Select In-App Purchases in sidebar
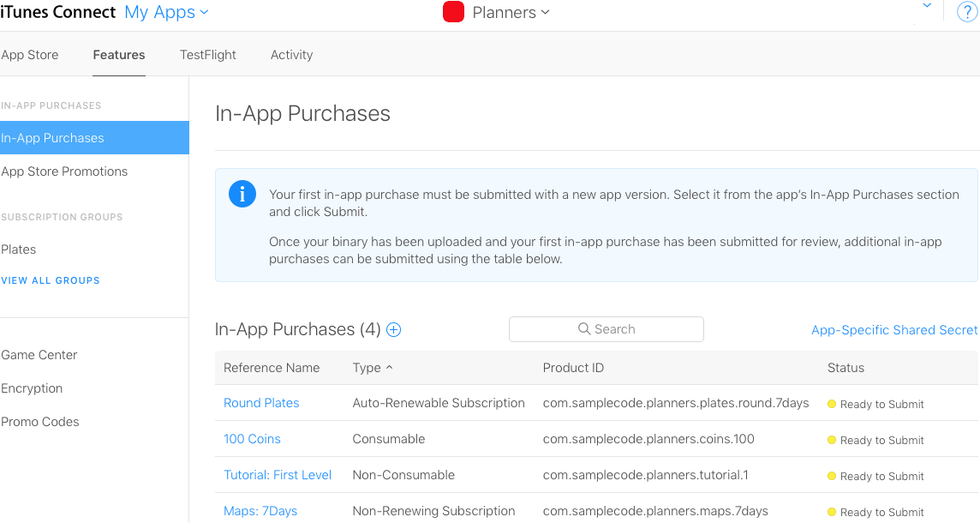This screenshot has width=980, height=523. click(94, 138)
